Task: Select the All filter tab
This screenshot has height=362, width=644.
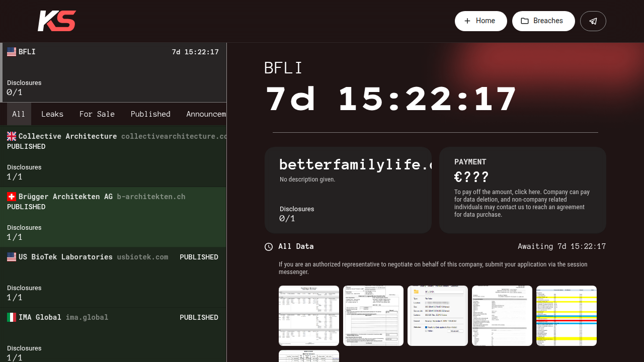Action: coord(19,114)
